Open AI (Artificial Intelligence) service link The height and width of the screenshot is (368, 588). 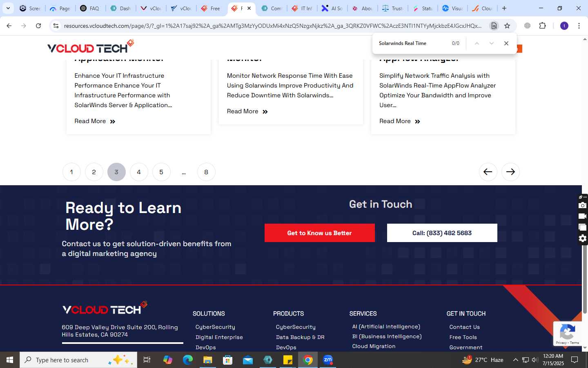click(x=386, y=327)
